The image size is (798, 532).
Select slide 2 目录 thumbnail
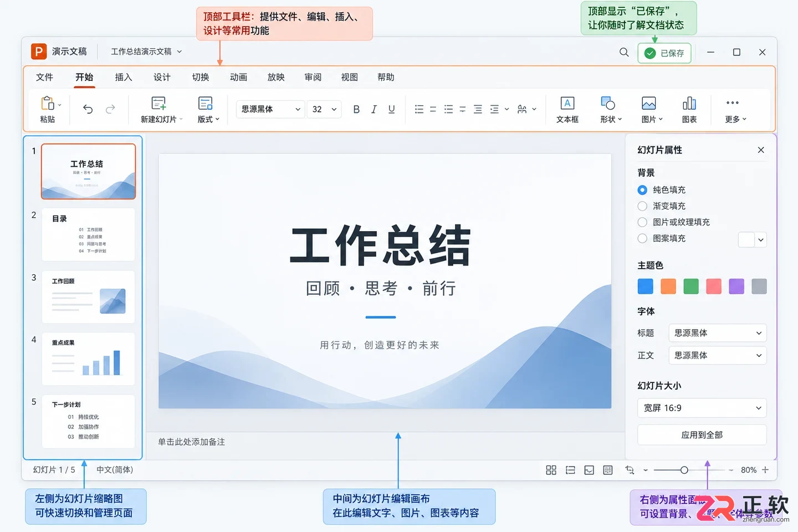pyautogui.click(x=88, y=234)
